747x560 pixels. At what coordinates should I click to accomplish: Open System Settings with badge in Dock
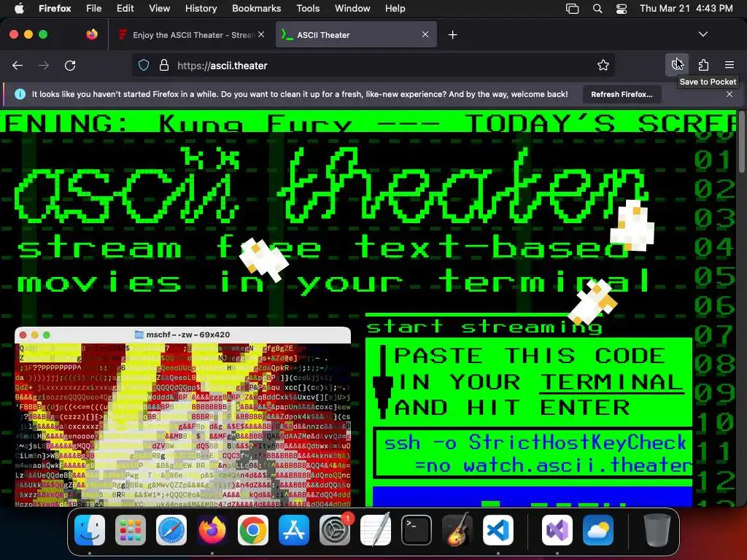(335, 530)
